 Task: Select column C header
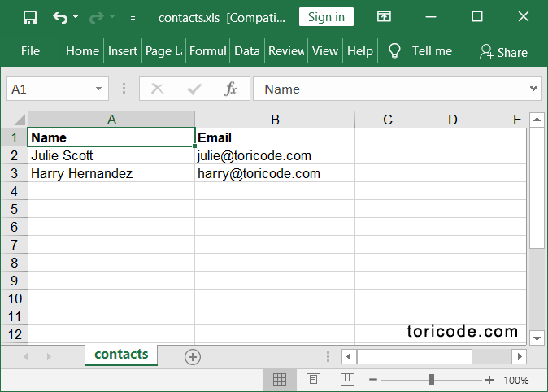[x=388, y=120]
